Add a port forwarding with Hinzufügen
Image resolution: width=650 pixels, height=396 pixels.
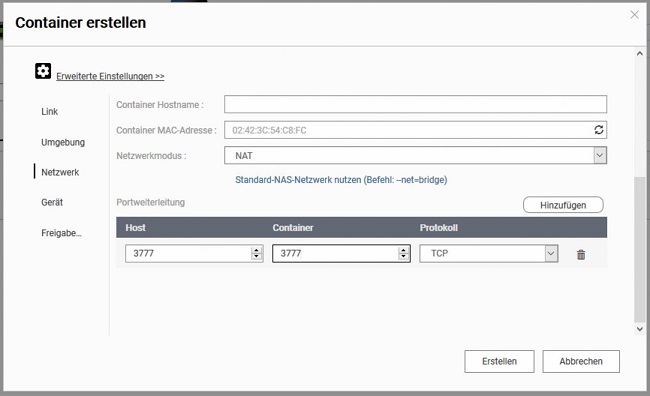(x=563, y=205)
